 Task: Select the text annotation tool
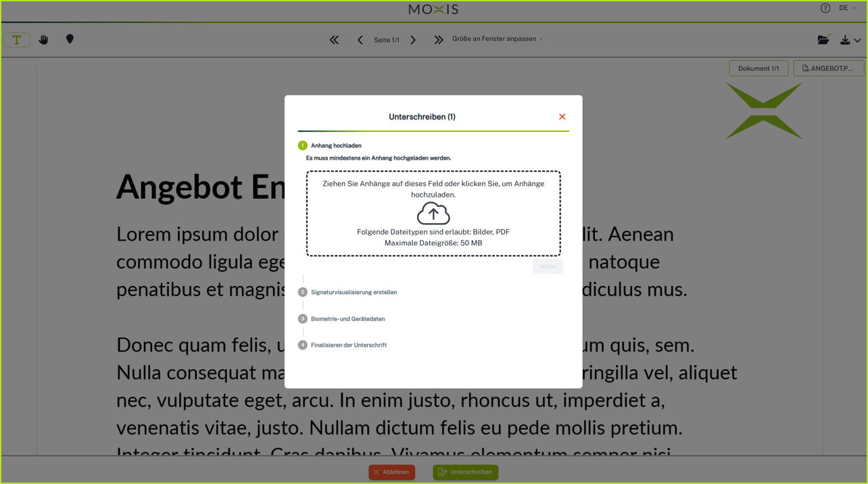(x=16, y=39)
